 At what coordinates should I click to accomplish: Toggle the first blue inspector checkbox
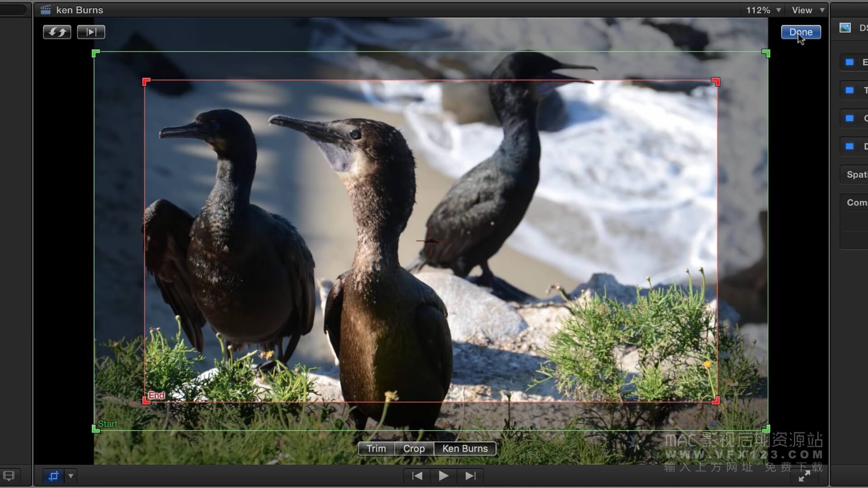point(849,62)
